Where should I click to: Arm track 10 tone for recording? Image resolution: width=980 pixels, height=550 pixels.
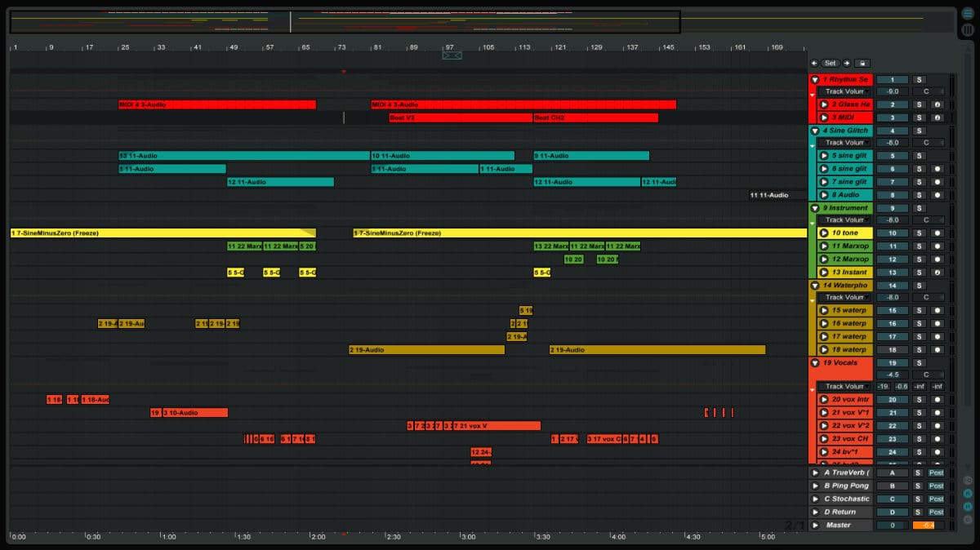(938, 233)
